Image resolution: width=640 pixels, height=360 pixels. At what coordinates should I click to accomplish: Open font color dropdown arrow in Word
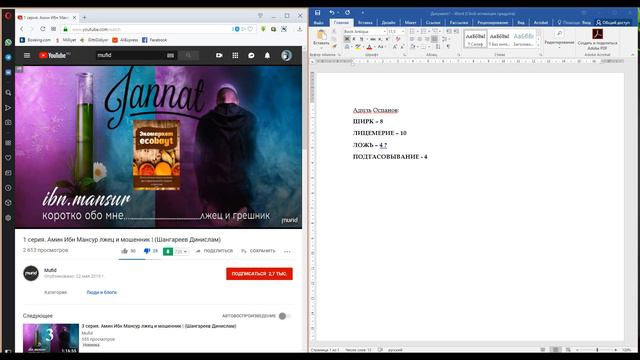coord(375,47)
